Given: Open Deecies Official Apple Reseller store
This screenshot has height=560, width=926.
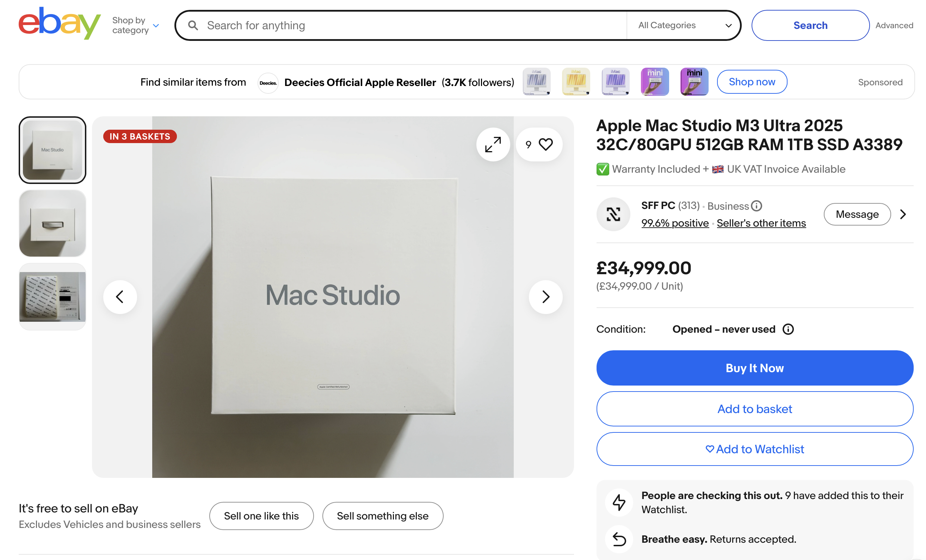Looking at the screenshot, I should click(x=360, y=82).
